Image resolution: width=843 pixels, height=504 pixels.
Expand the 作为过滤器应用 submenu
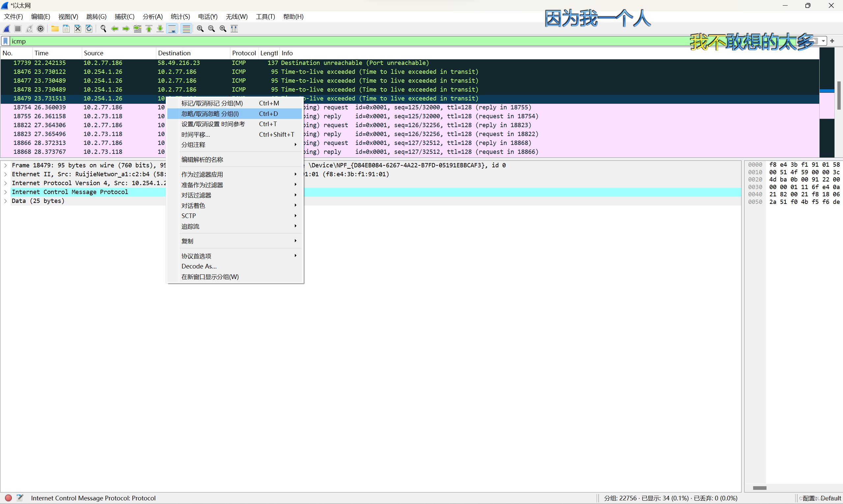click(x=235, y=175)
